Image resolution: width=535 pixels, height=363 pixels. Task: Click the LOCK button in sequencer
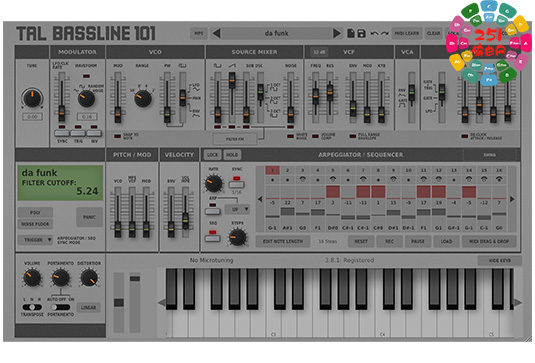click(x=212, y=155)
